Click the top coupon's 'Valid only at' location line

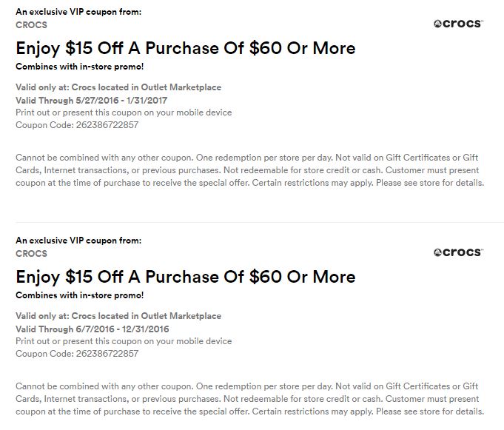tap(118, 87)
